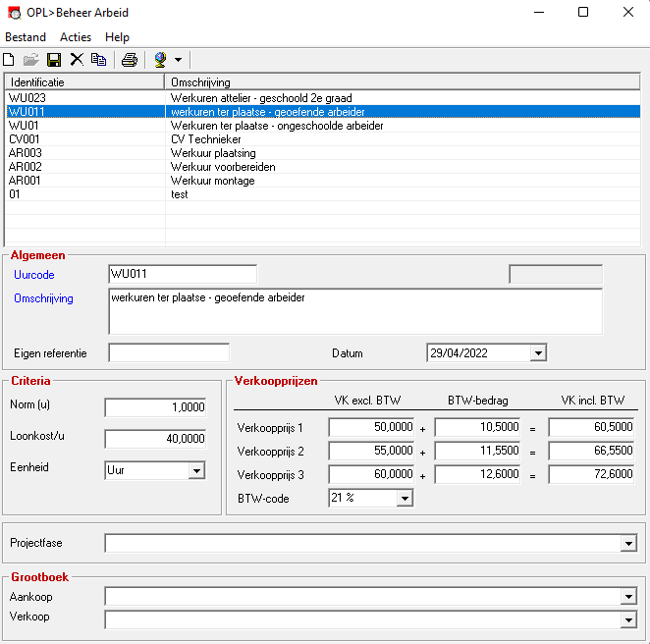Save record with floppy disk icon
This screenshot has width=650, height=644.
tap(54, 60)
